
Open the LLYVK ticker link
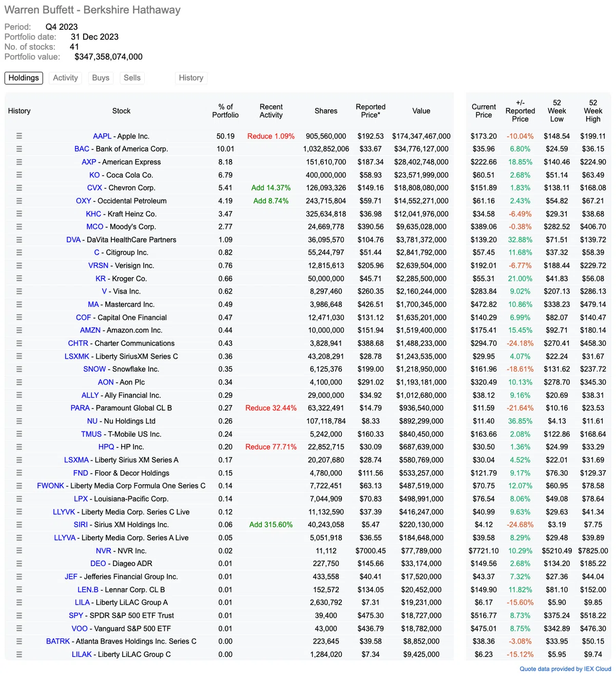64,512
